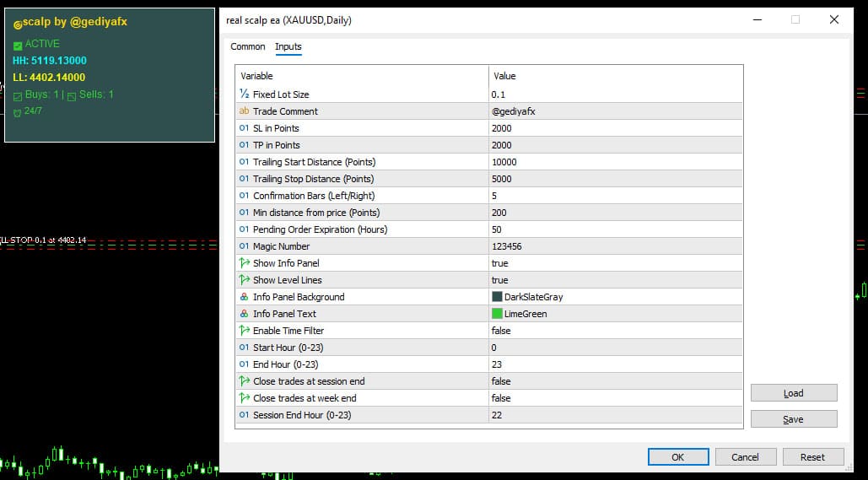Open Close trades at session end value
The image size is (868, 480).
(615, 381)
